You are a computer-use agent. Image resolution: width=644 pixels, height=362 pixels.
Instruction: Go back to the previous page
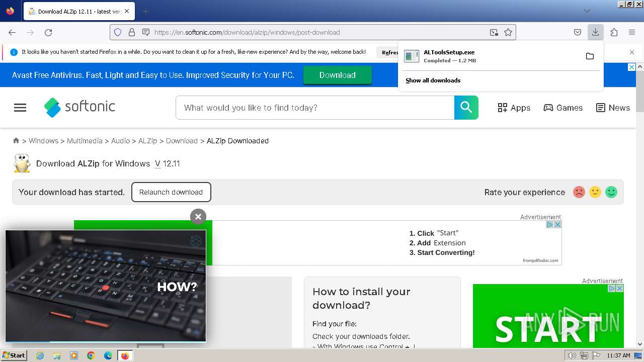12,32
